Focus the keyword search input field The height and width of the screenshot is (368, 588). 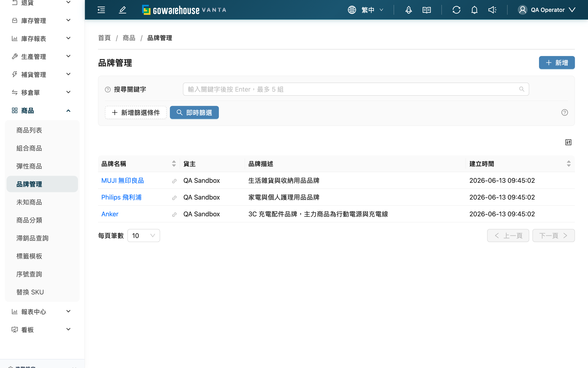click(356, 89)
